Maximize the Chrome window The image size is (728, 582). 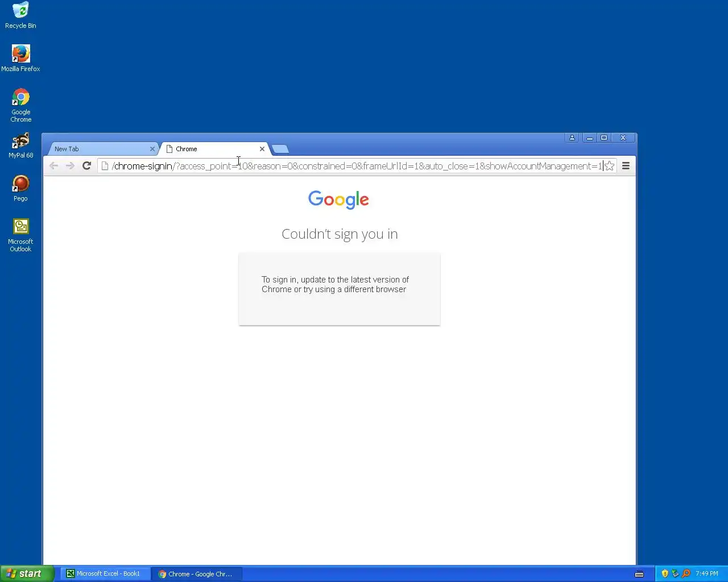coord(604,138)
